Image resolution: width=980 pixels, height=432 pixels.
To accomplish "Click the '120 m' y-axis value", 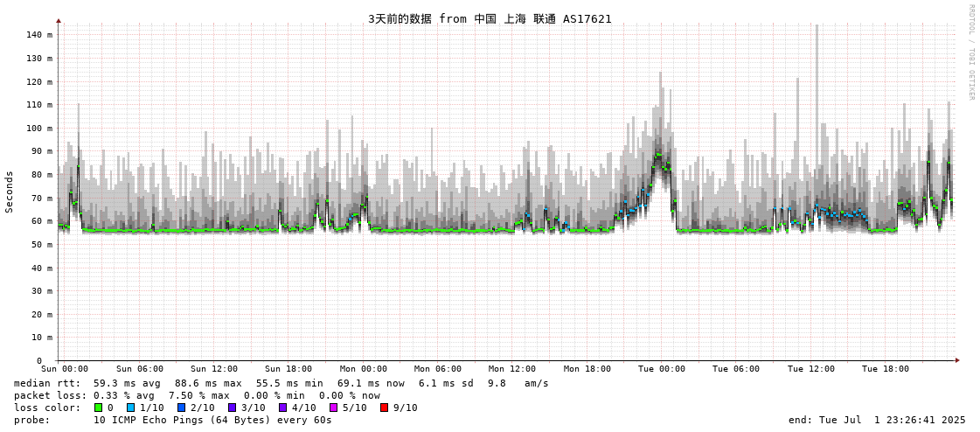I will pyautogui.click(x=38, y=82).
